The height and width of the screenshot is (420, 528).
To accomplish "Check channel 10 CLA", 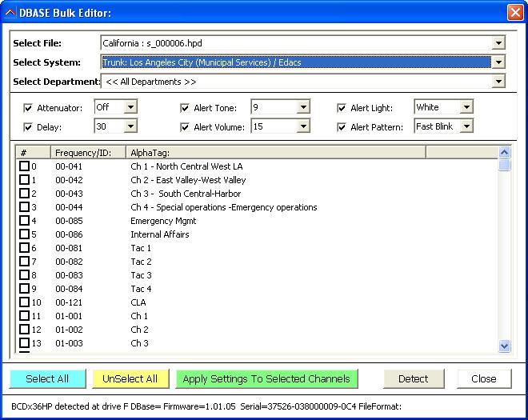I will pos(24,302).
